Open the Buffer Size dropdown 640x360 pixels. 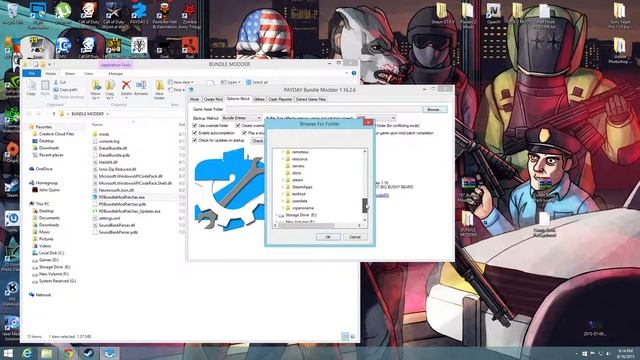(376, 118)
